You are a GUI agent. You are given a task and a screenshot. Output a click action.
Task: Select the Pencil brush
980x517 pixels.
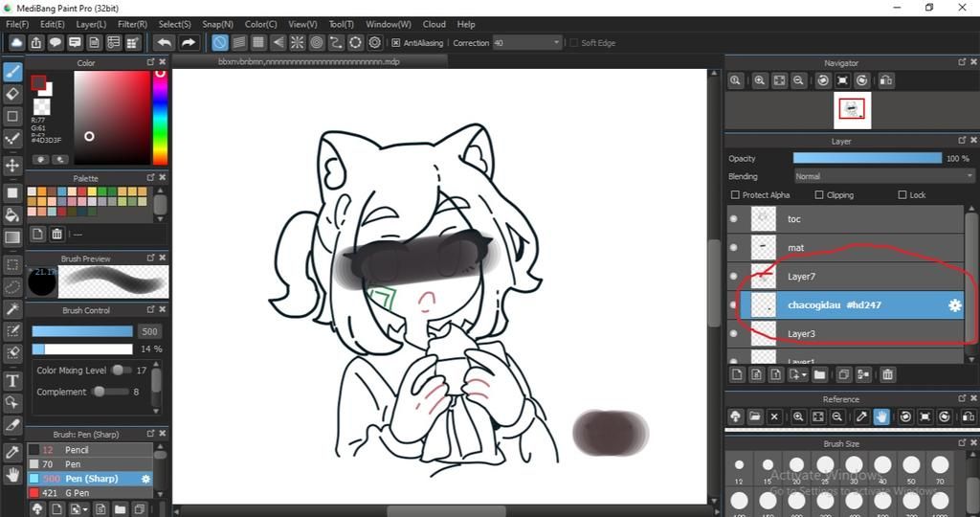click(x=89, y=449)
